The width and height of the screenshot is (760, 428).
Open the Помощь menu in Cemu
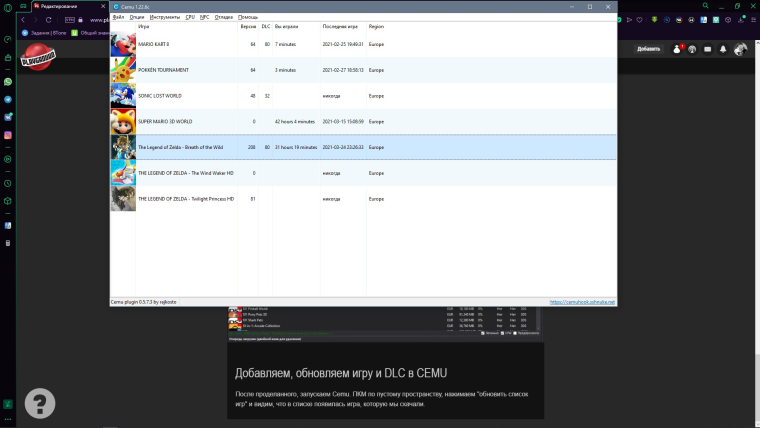(x=248, y=17)
